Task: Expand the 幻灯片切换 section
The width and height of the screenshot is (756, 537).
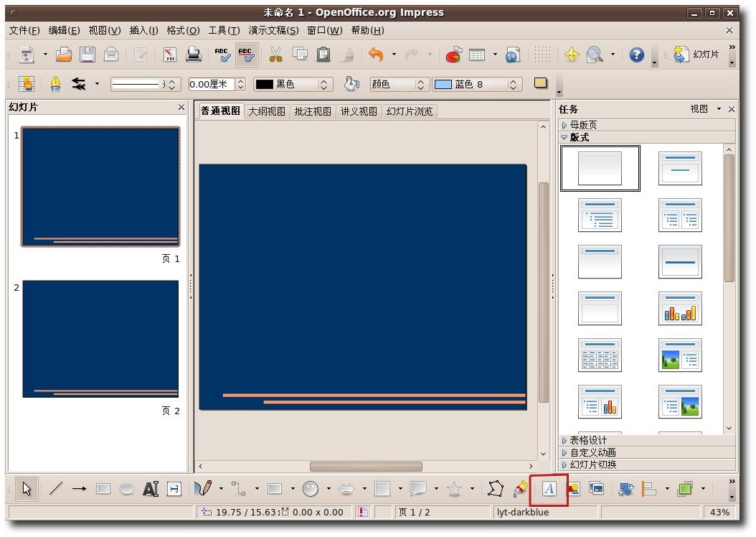Action: (x=646, y=464)
